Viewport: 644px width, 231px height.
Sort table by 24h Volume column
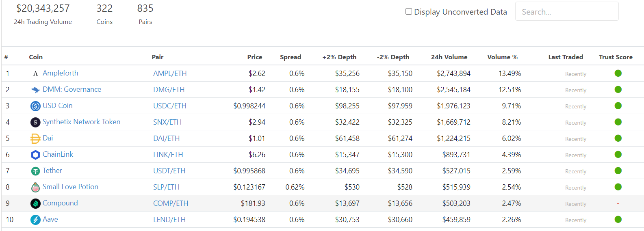point(449,57)
